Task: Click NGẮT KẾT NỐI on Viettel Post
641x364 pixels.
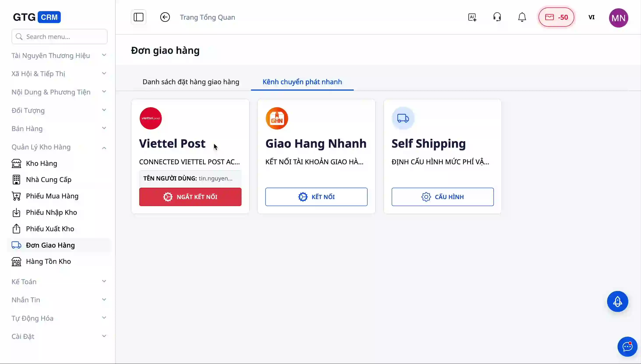Action: (190, 197)
